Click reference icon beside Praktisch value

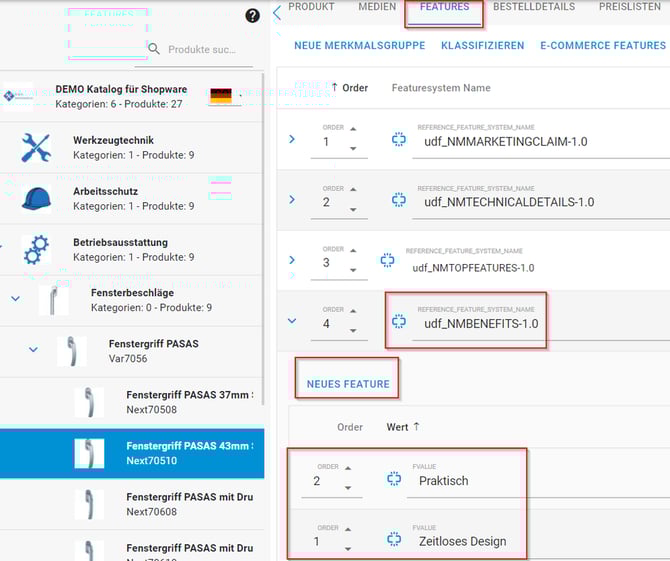394,479
